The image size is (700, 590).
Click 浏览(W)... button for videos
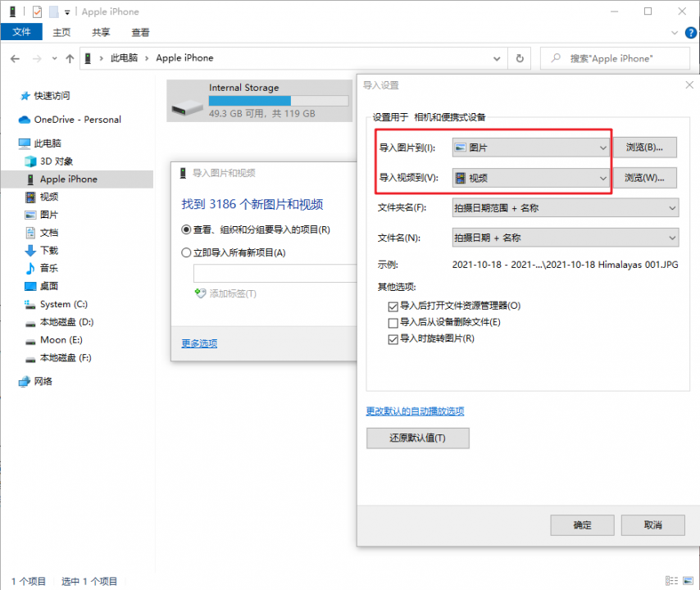pyautogui.click(x=644, y=178)
